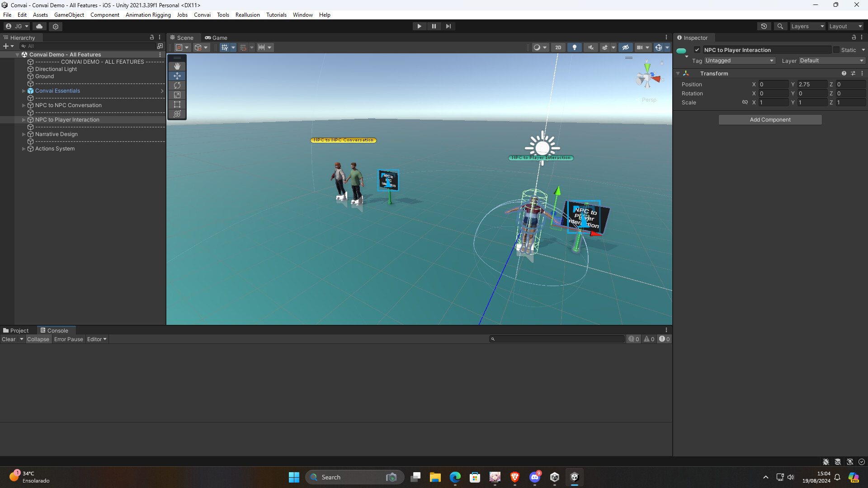
Task: Open Convai Essentials prefab arrow
Action: click(x=162, y=91)
